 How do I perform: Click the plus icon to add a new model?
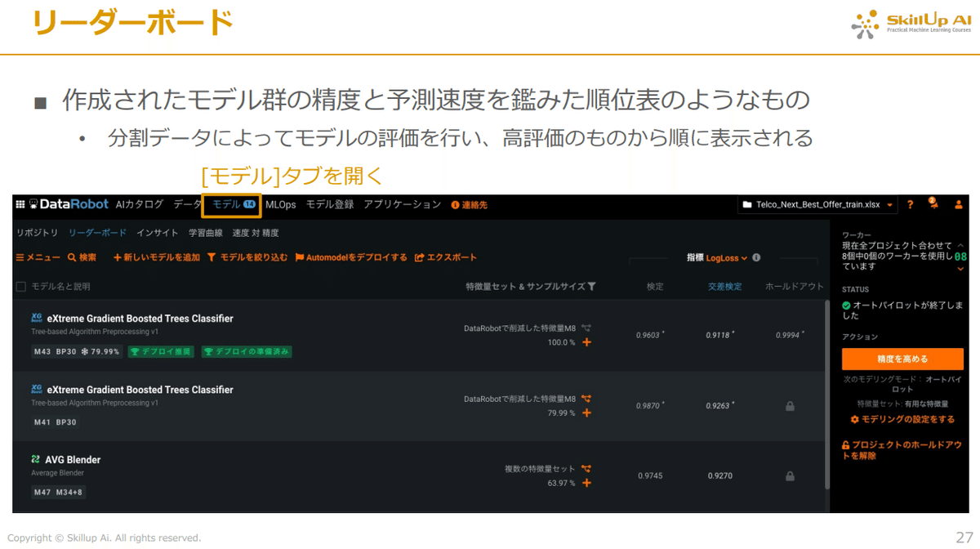117,257
